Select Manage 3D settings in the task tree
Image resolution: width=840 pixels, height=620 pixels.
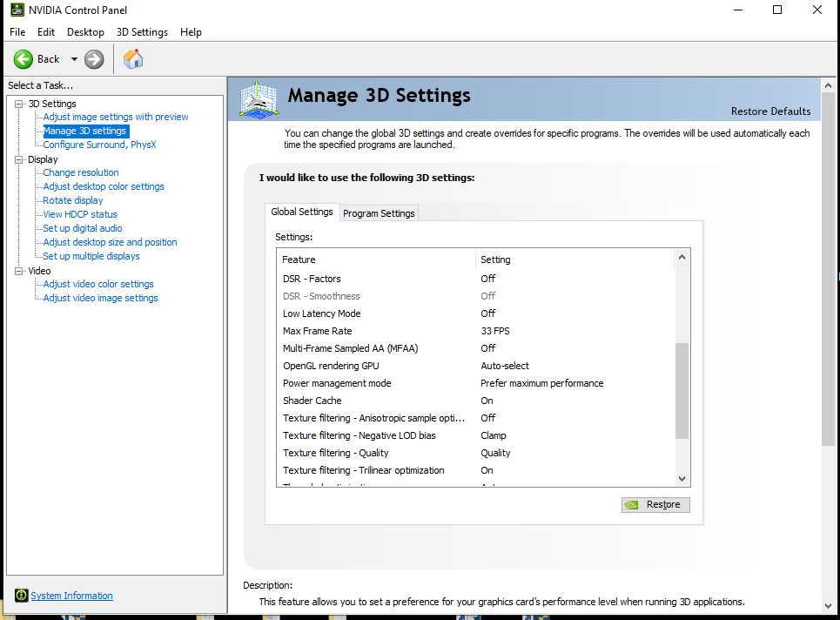85,131
